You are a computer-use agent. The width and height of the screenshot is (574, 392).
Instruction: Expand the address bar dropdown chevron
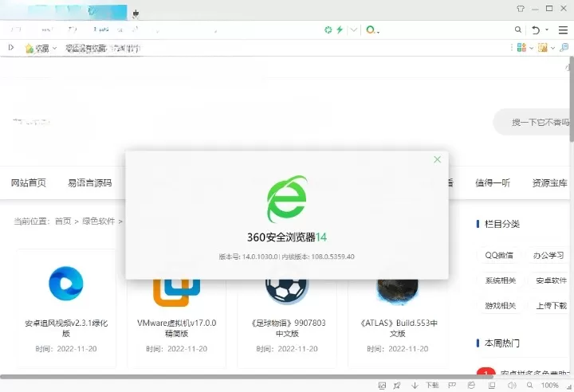click(x=353, y=30)
